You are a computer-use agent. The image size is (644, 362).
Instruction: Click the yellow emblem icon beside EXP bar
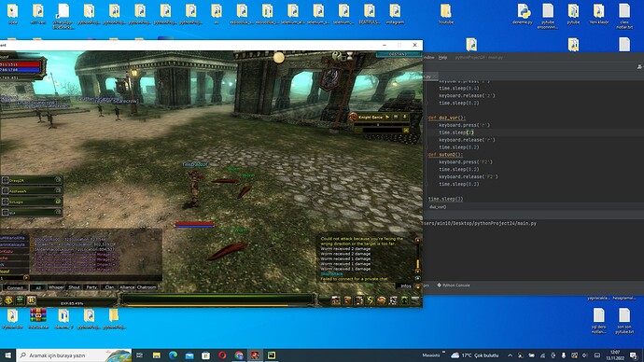click(8, 300)
